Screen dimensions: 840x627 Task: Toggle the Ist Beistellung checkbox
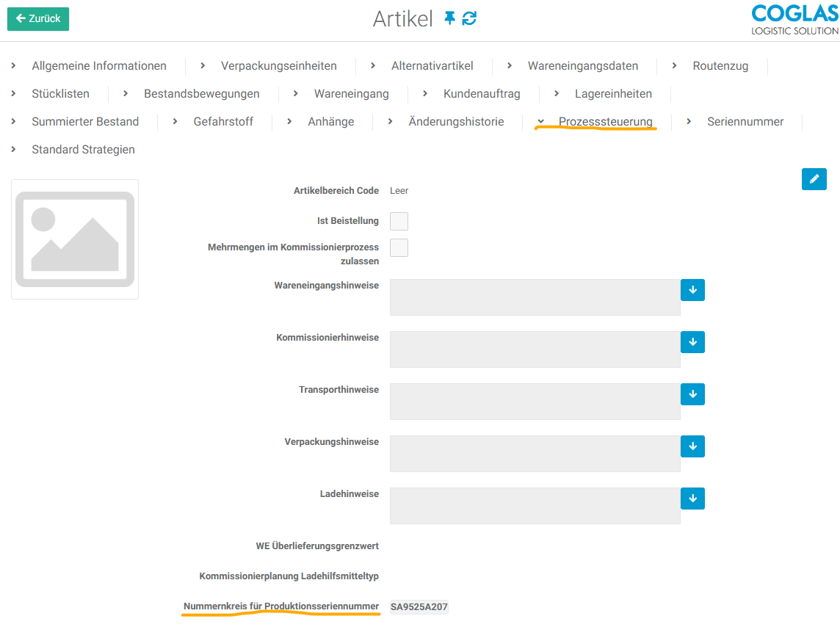pyautogui.click(x=399, y=222)
